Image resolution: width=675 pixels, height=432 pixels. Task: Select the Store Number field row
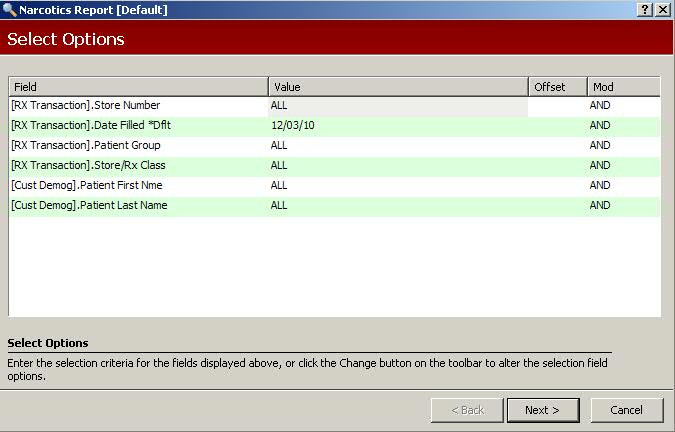click(138, 105)
